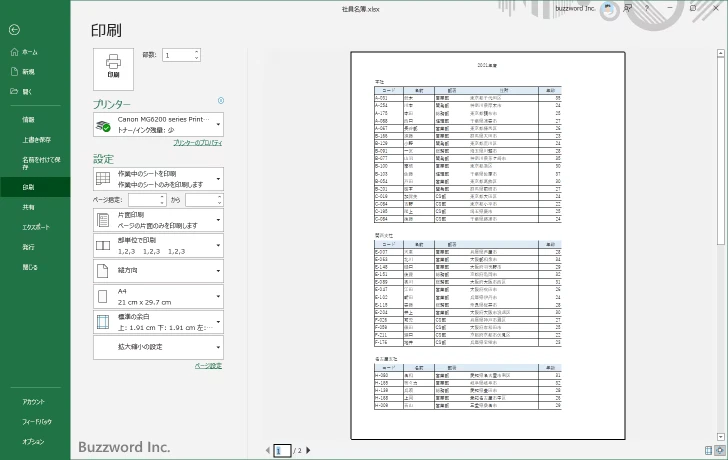The height and width of the screenshot is (460, 728).
Task: Open 片面印刷 duplex dropdown
Action: (x=158, y=220)
